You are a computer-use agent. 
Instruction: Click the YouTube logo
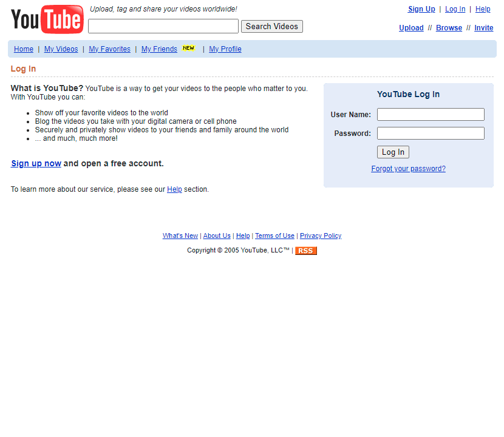click(x=47, y=19)
